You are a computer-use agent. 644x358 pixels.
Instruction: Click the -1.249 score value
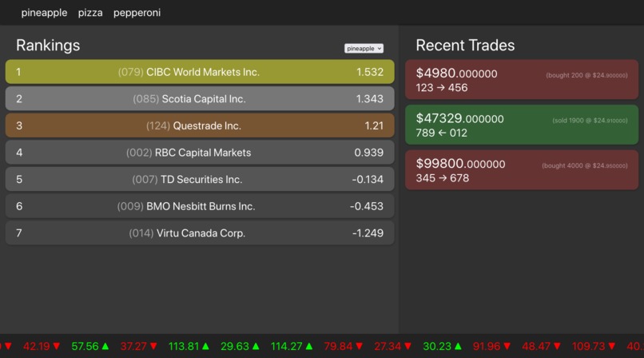(x=368, y=233)
